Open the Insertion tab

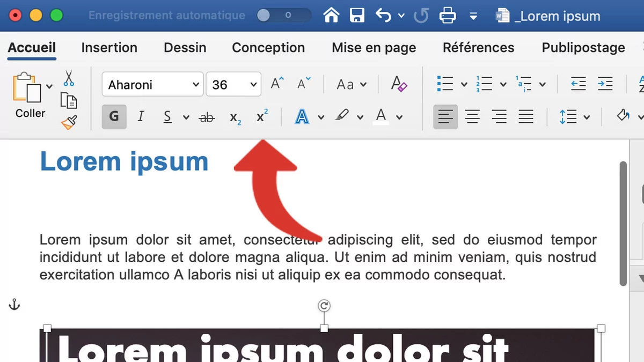coord(109,47)
